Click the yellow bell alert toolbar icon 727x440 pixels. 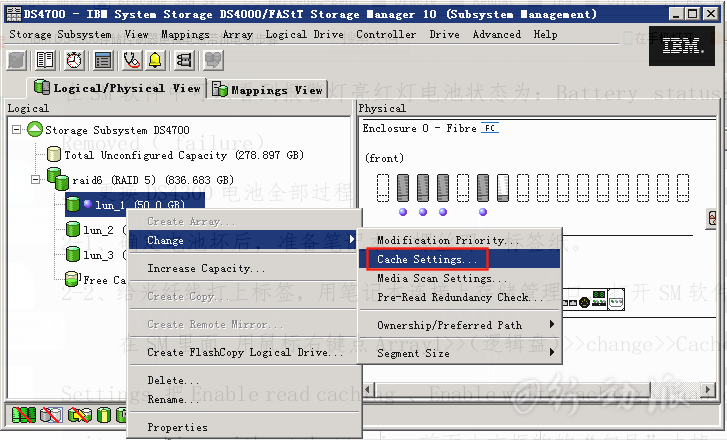coord(155,60)
